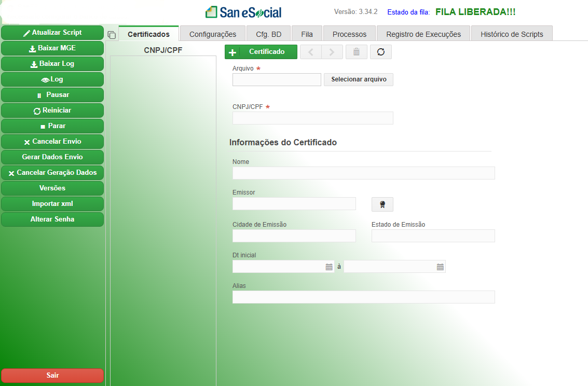588x386 pixels.
Task: Click Importar xml button
Action: pyautogui.click(x=52, y=204)
